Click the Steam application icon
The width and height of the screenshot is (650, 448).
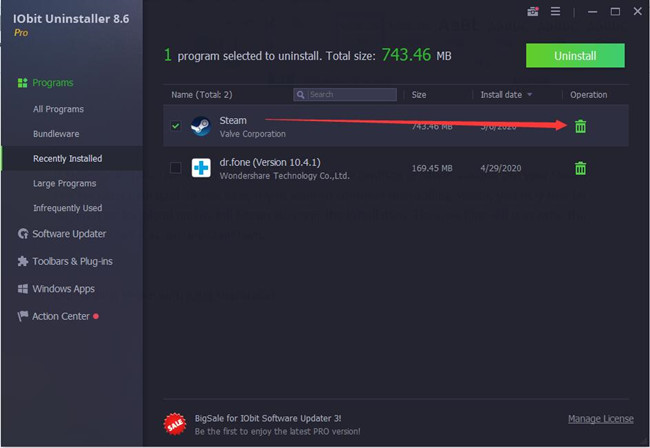coord(201,126)
